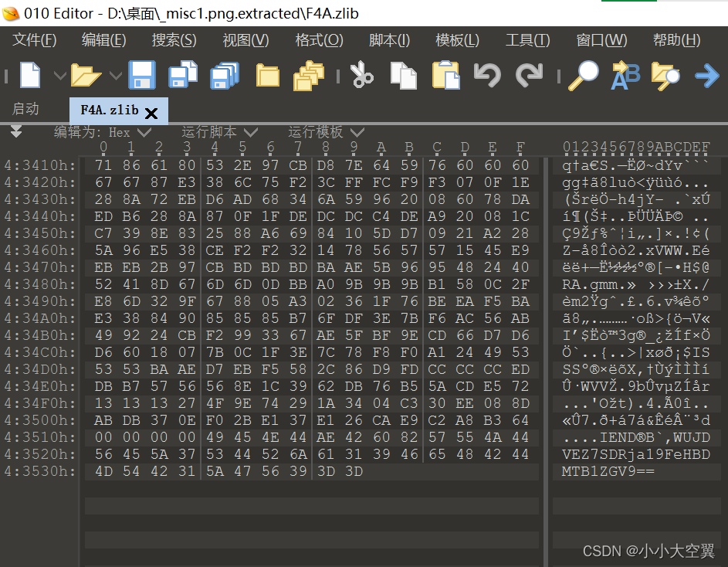
Task: Click the Save All icon
Action: tap(225, 75)
